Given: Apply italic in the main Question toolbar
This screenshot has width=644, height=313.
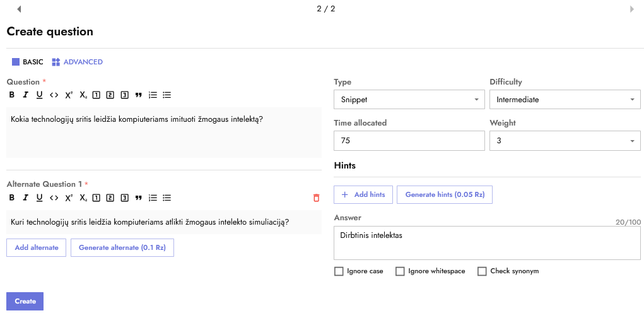Looking at the screenshot, I should (x=25, y=95).
